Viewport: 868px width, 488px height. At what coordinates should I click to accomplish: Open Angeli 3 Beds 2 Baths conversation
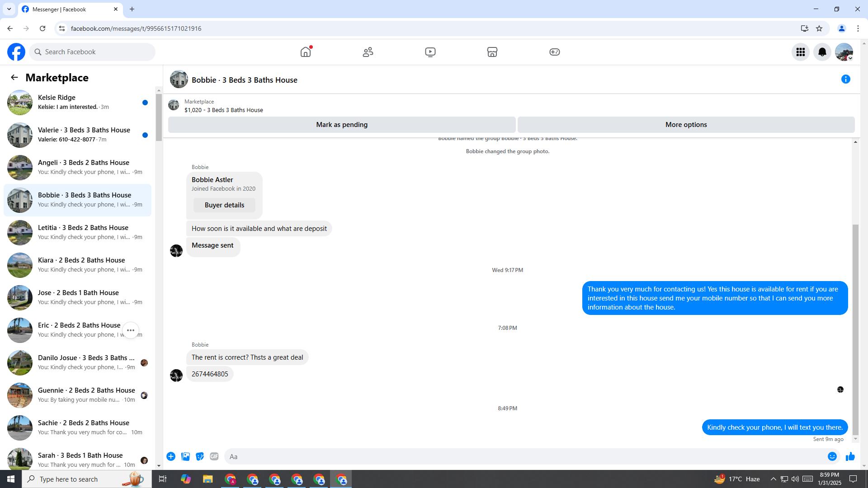click(x=77, y=168)
